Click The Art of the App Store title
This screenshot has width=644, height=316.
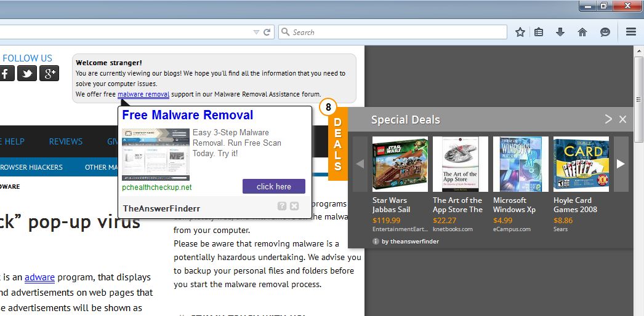tap(457, 205)
